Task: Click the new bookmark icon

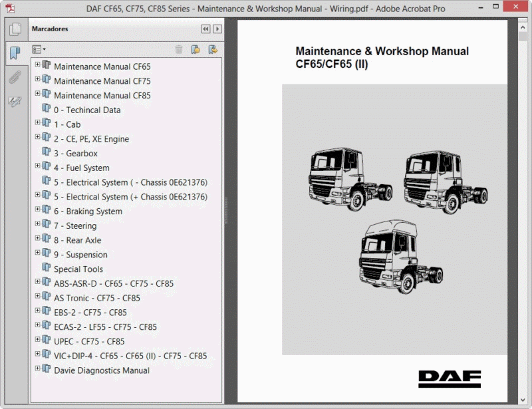Action: [x=196, y=50]
